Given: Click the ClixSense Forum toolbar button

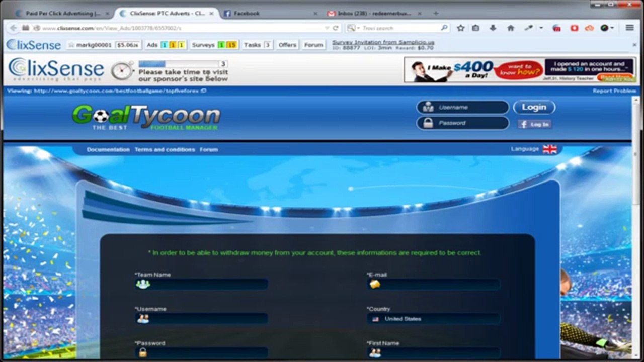Looking at the screenshot, I should (313, 45).
